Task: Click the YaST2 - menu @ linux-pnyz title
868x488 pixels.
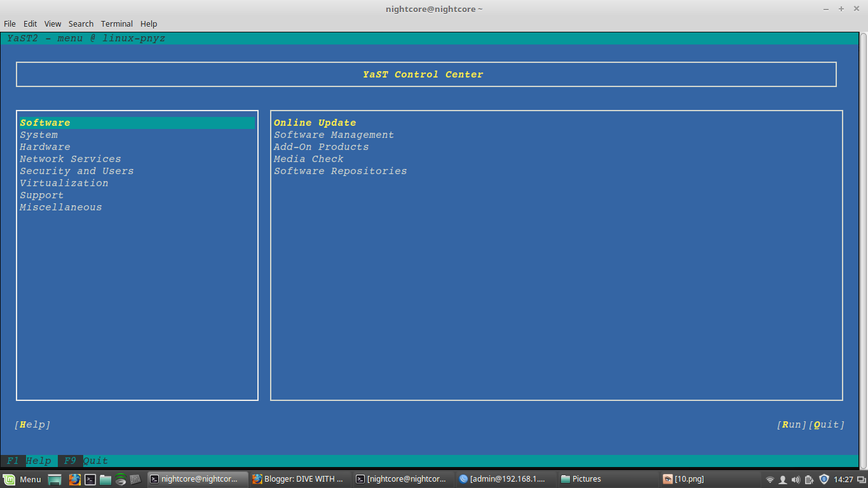Action: [86, 38]
